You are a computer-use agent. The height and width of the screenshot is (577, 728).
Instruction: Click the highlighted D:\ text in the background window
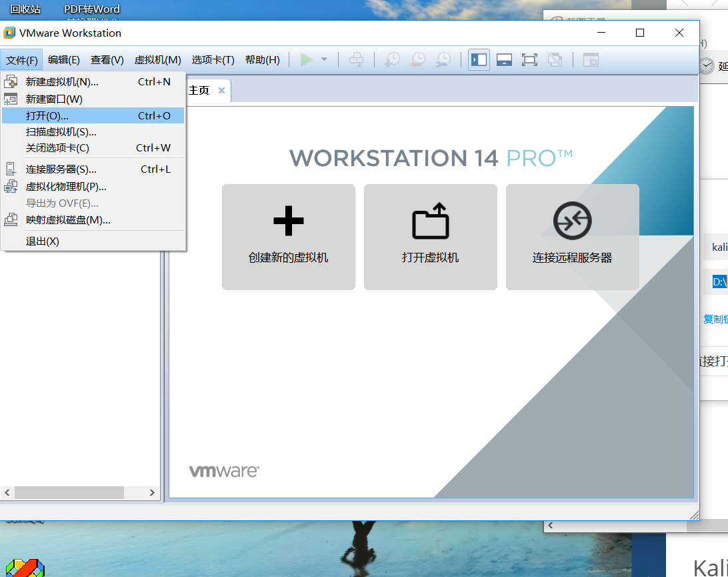719,281
